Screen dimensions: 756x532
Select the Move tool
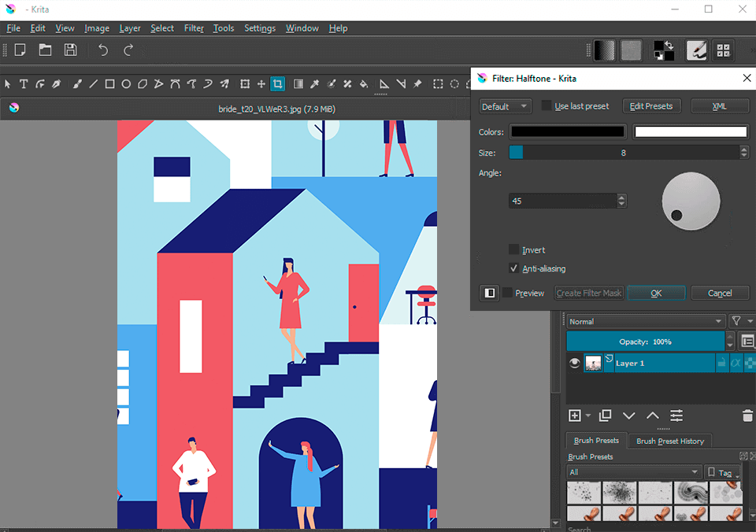click(x=260, y=84)
